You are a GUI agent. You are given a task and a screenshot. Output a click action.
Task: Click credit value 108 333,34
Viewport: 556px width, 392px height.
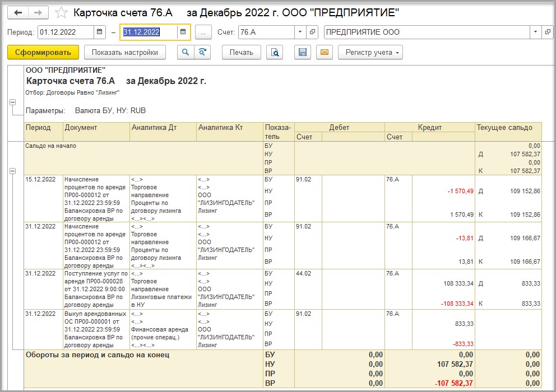click(458, 283)
